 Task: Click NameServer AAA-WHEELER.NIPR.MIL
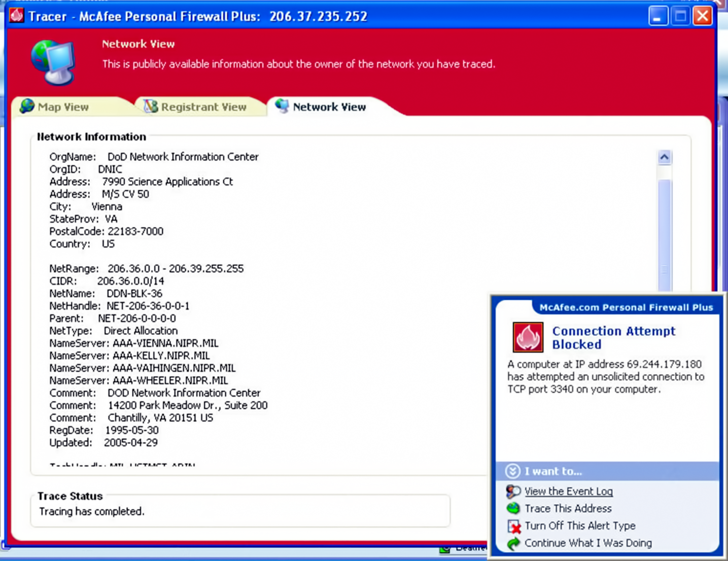click(170, 380)
